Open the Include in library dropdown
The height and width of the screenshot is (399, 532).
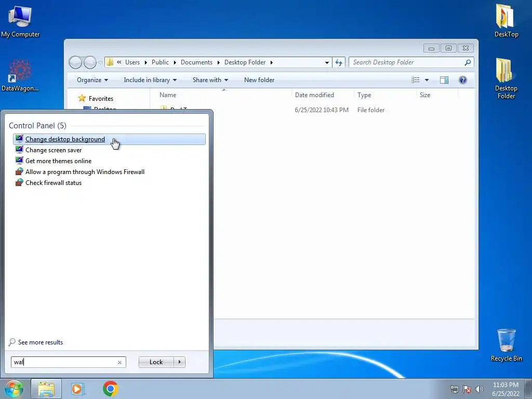click(150, 80)
